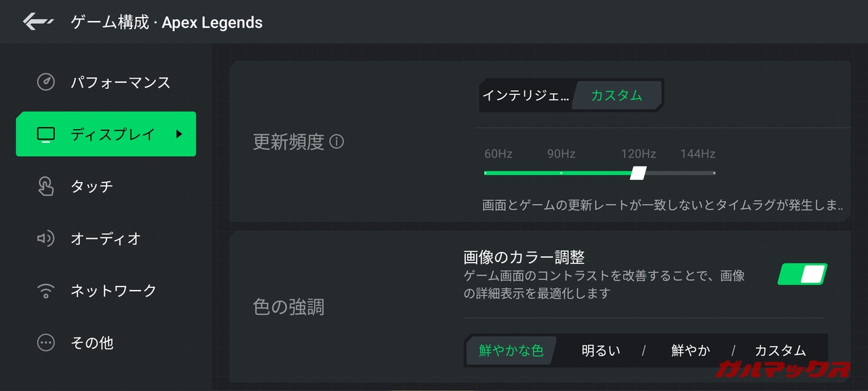
Task: Toggle the 画像のカラー調整 switch
Action: 802,274
